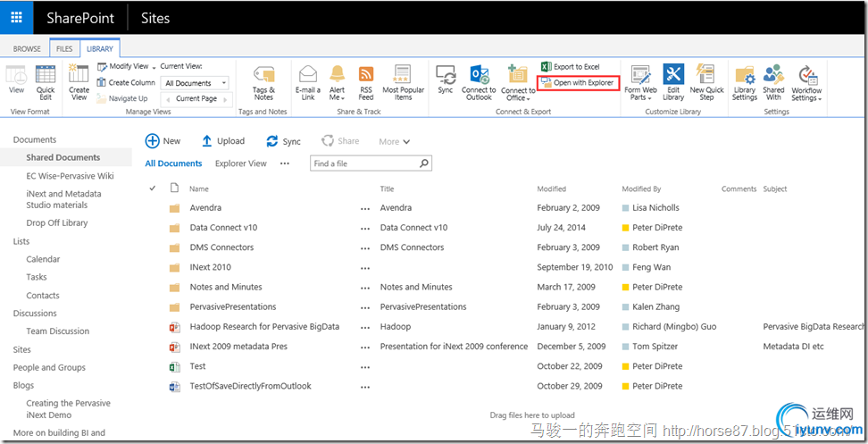Open the ellipsis menu for Avendra folder

(365, 208)
